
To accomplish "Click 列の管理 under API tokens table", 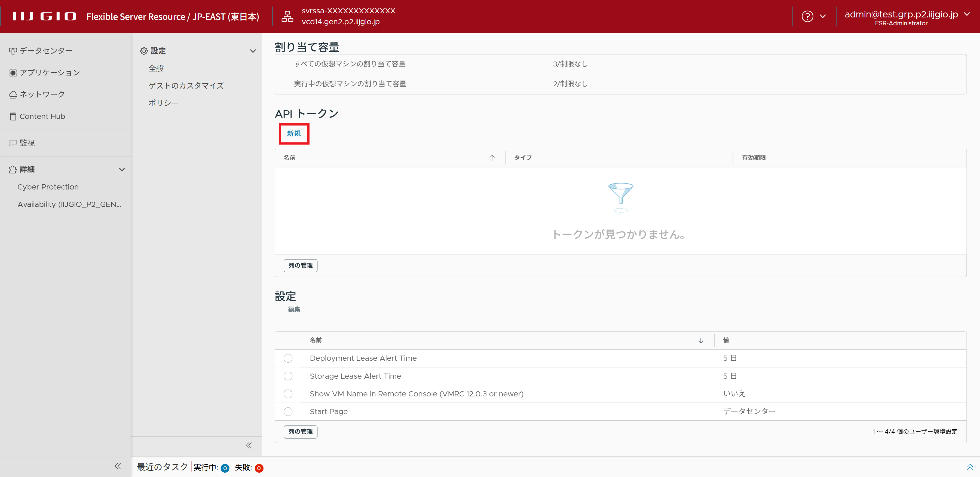I will pos(300,265).
